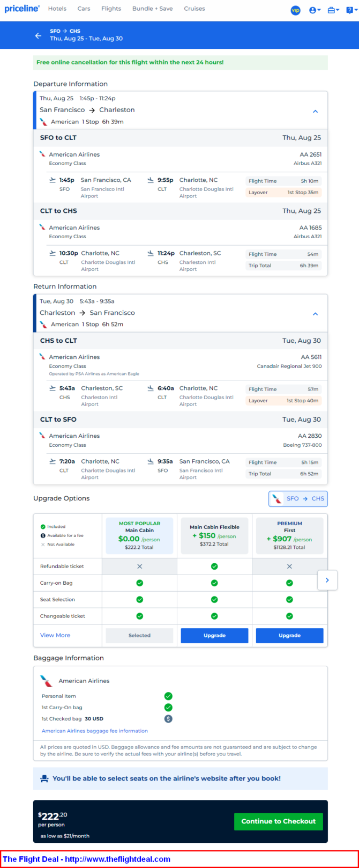Click the takeoff icon beside 10:30p
359x868 pixels.
click(53, 253)
